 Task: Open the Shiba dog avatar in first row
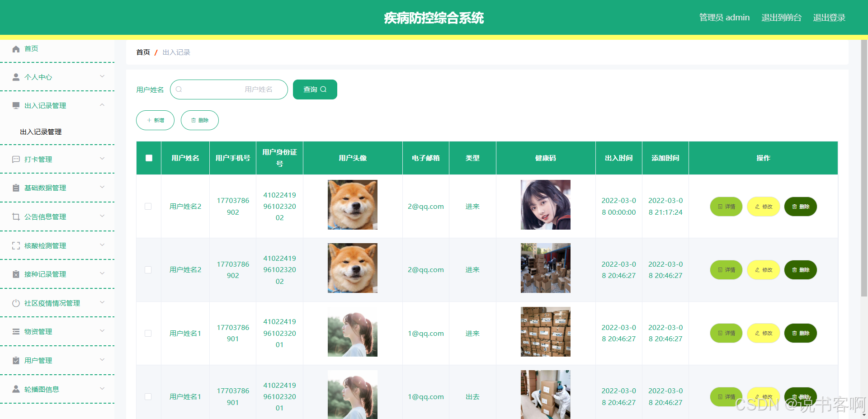[x=353, y=205]
